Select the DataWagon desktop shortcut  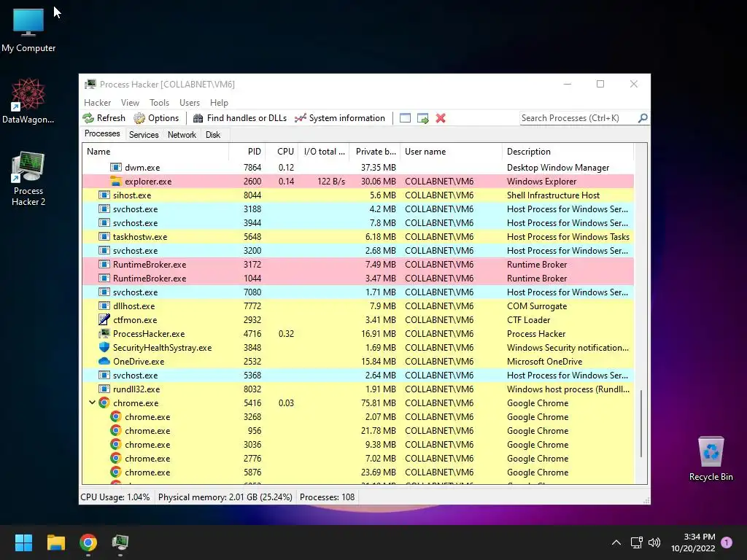click(x=28, y=101)
